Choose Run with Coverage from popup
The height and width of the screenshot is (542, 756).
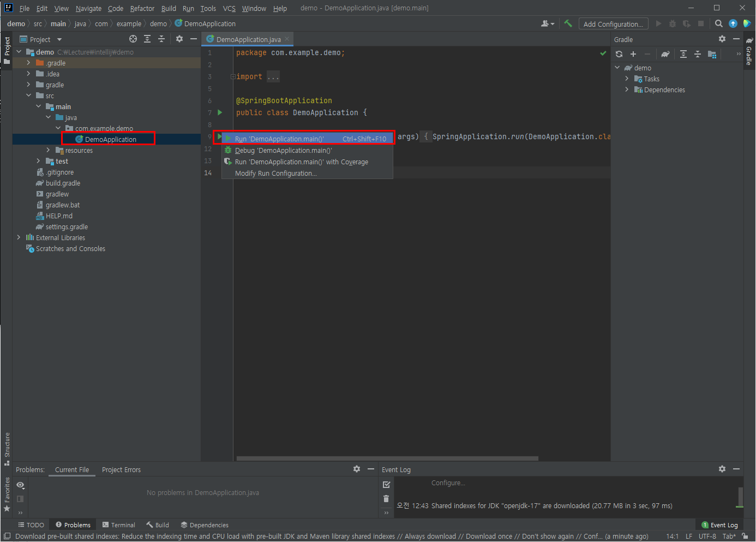pyautogui.click(x=307, y=162)
